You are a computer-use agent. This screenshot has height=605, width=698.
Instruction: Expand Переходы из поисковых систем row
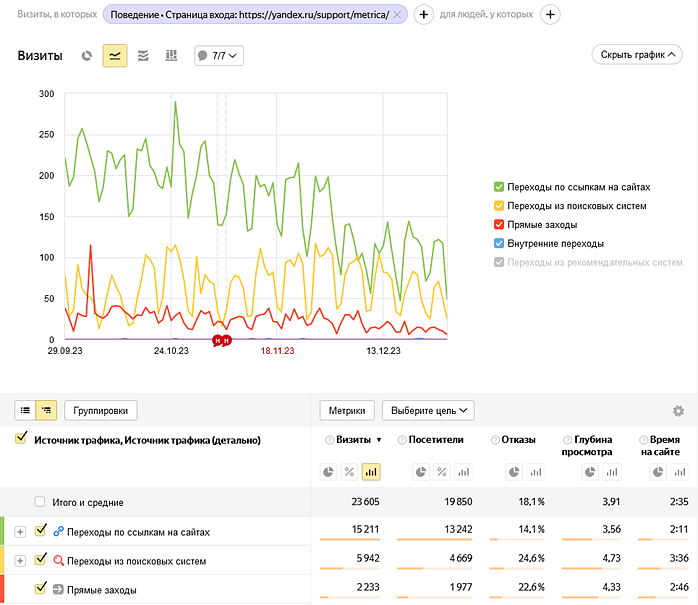point(20,561)
